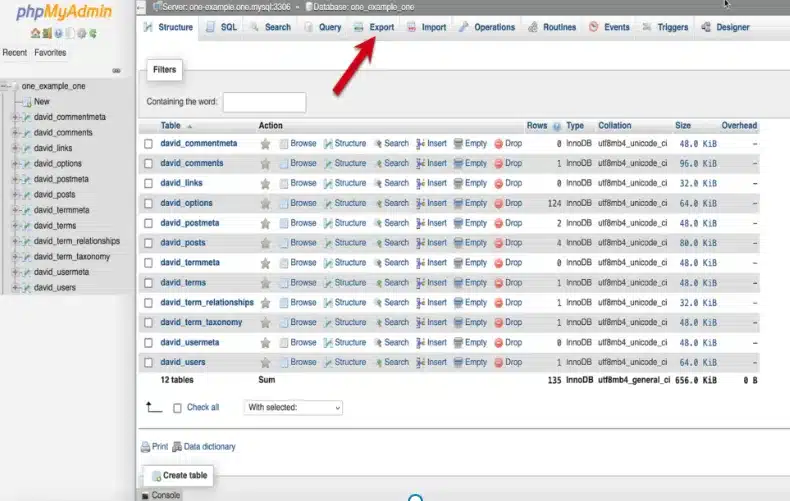Expand david_commentmeta in sidebar tree
Screen dimensions: 790x501
point(15,117)
